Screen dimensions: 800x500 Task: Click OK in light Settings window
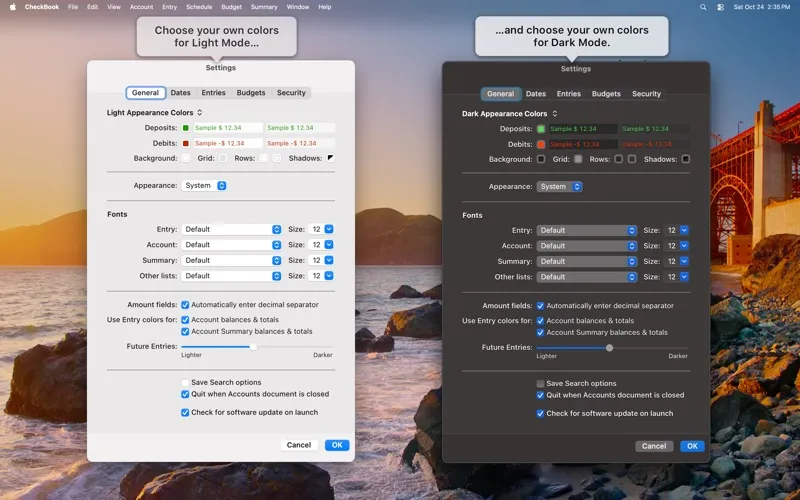[337, 445]
